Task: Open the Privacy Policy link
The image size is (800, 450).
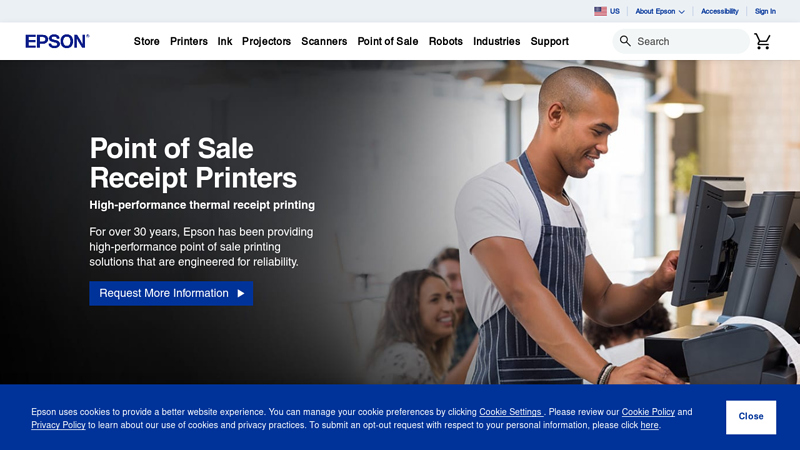Action: coord(58,425)
